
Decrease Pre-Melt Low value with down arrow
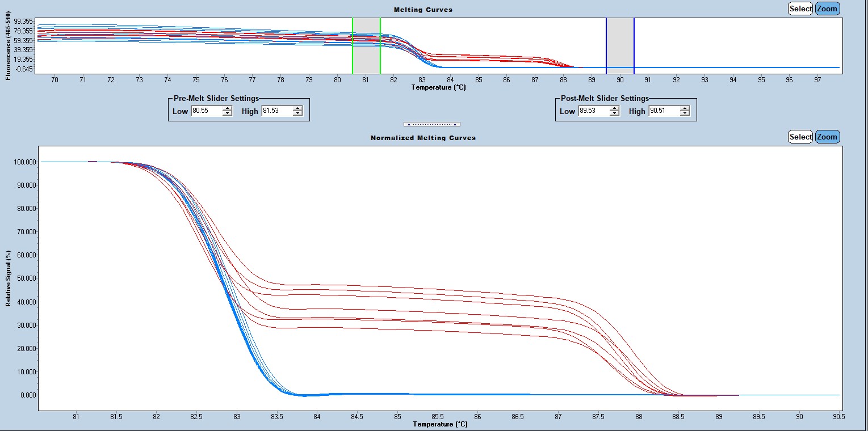click(227, 113)
